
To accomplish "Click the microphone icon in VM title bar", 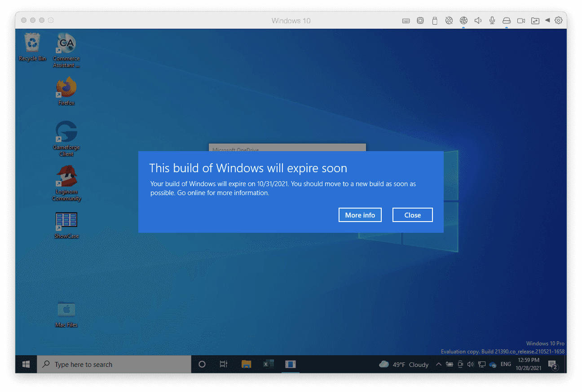I will [492, 21].
